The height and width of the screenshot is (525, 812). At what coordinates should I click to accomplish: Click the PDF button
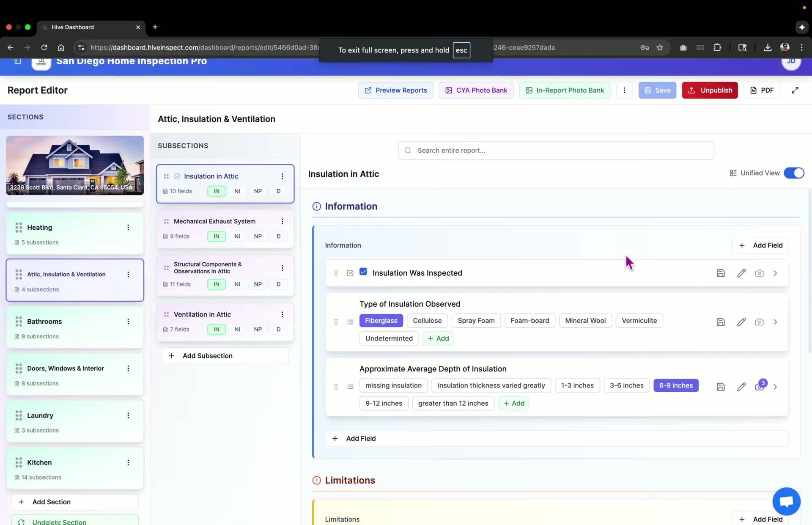[761, 90]
